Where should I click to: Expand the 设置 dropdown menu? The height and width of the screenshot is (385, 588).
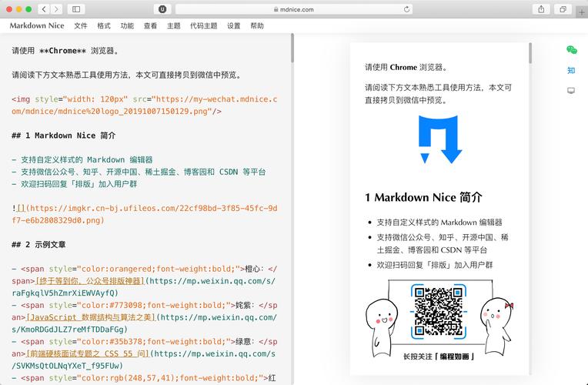point(234,25)
